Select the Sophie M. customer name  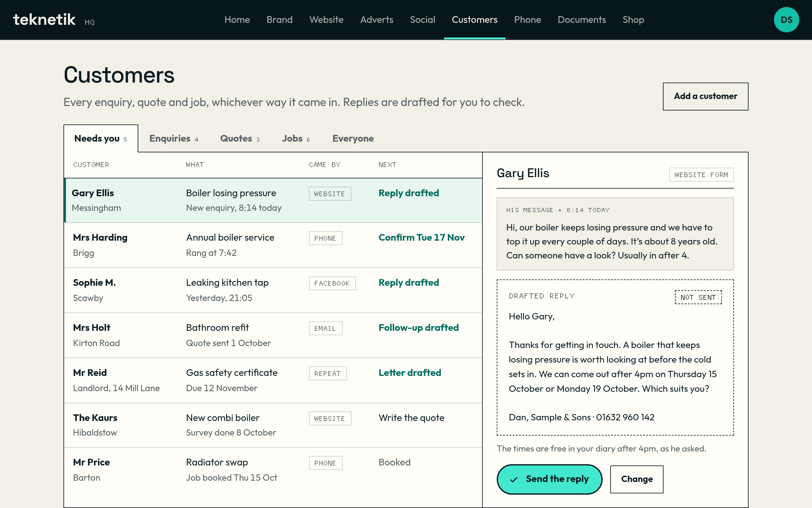94,283
